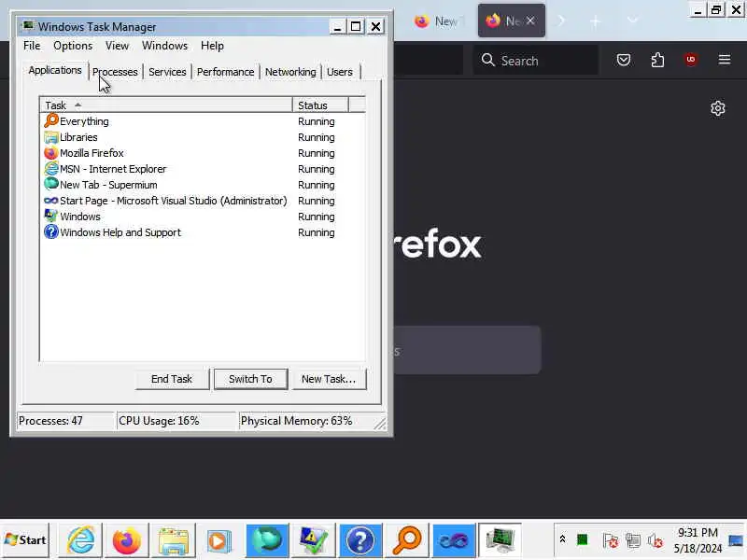The height and width of the screenshot is (560, 747).
Task: Click the End Task button
Action: tap(172, 379)
